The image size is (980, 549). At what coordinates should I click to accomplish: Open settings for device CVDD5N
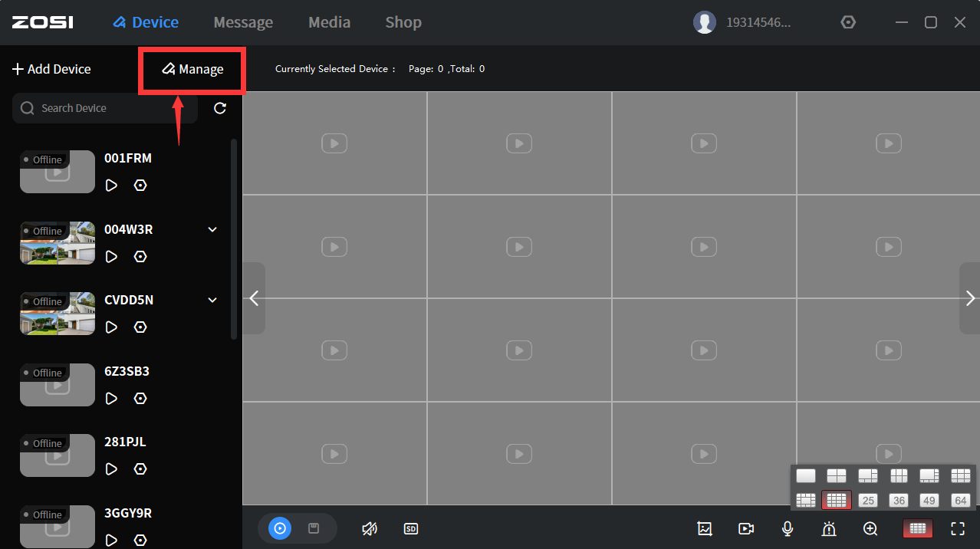click(140, 327)
